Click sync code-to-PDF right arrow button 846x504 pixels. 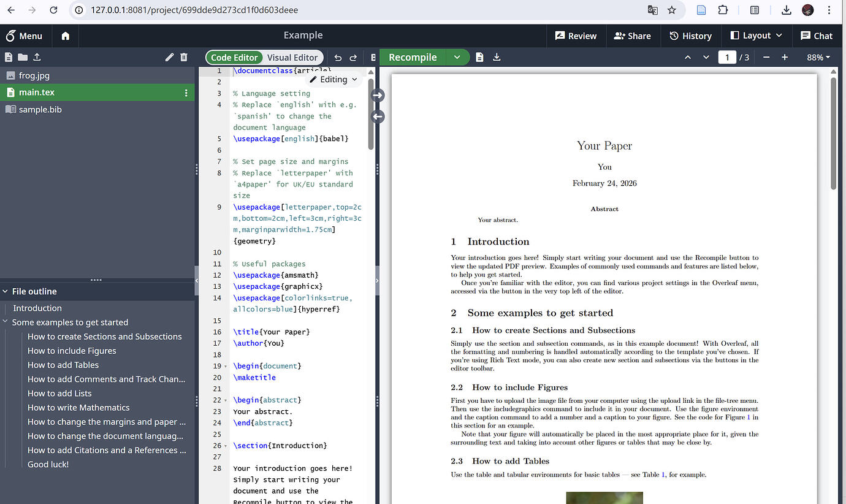[x=378, y=95]
